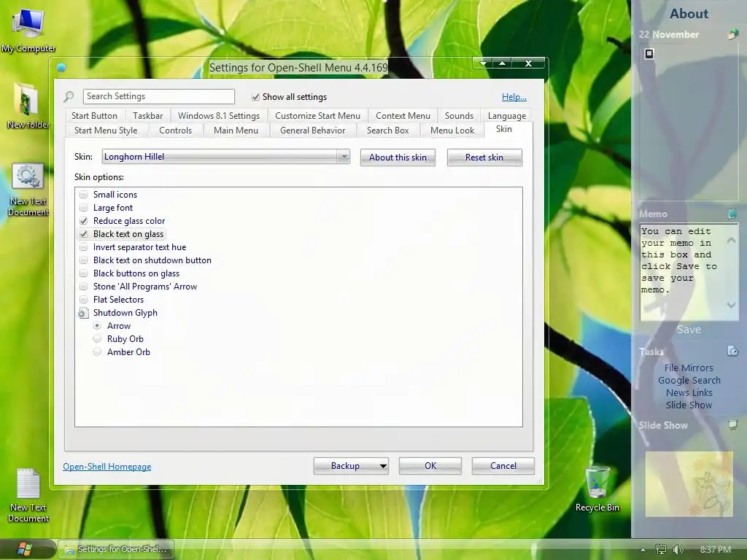Open Customize Start Menu tab
Screen dimensions: 747x560
pos(318,116)
